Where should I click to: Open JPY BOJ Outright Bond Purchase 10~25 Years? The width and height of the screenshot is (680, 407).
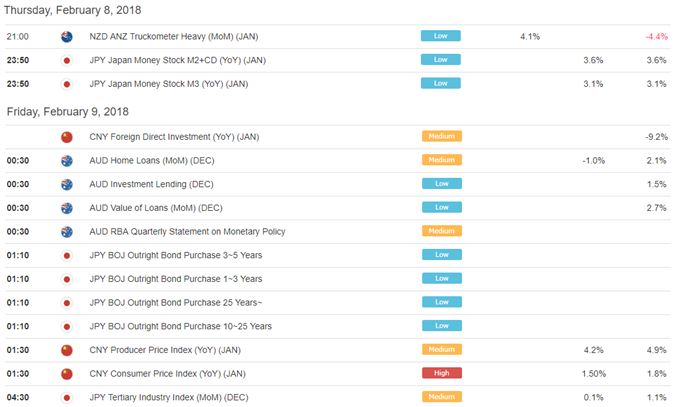click(x=180, y=327)
